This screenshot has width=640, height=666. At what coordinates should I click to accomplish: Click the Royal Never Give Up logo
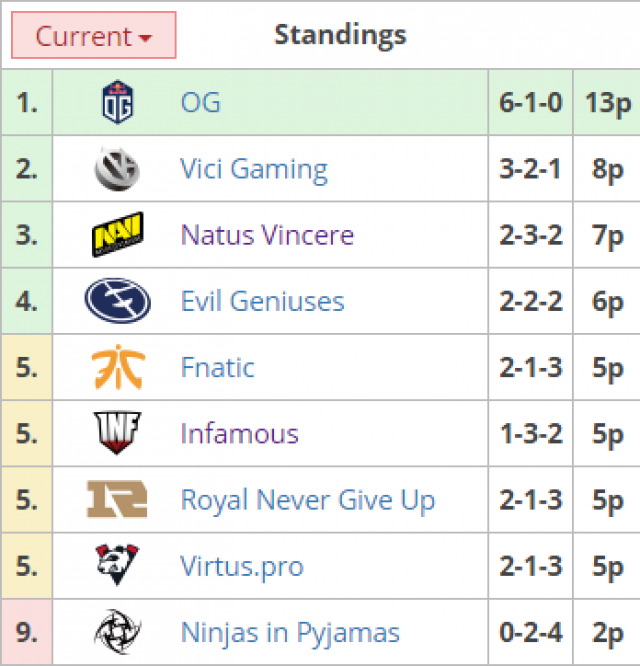(x=118, y=499)
